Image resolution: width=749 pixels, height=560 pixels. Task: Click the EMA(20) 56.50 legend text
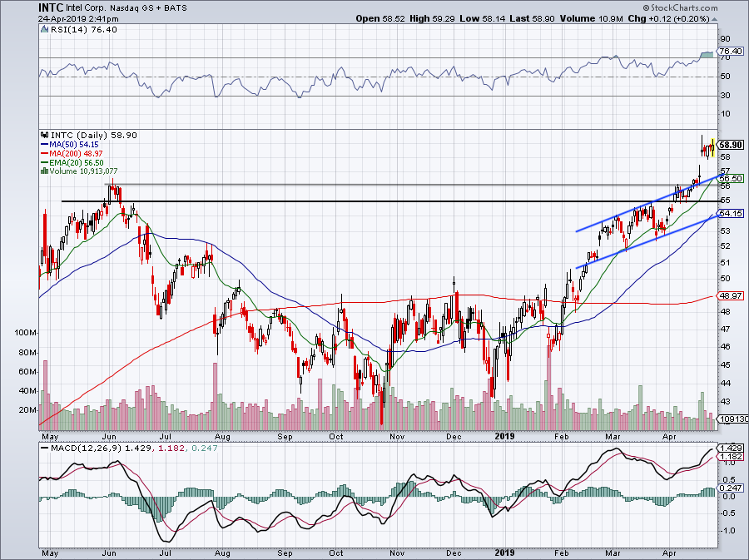[76, 162]
